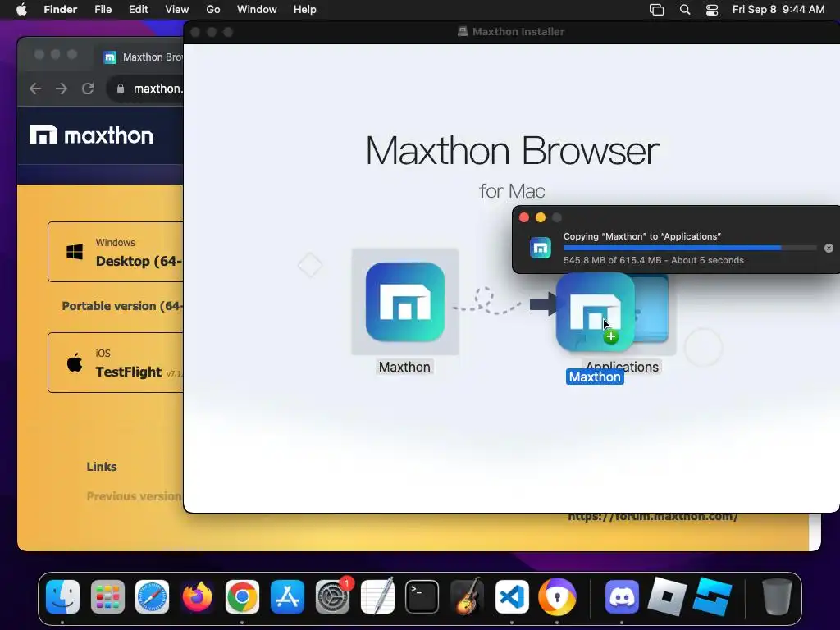This screenshot has width=840, height=630.
Task: Click the back arrow in the Maxthon browser window
Action: click(x=35, y=89)
